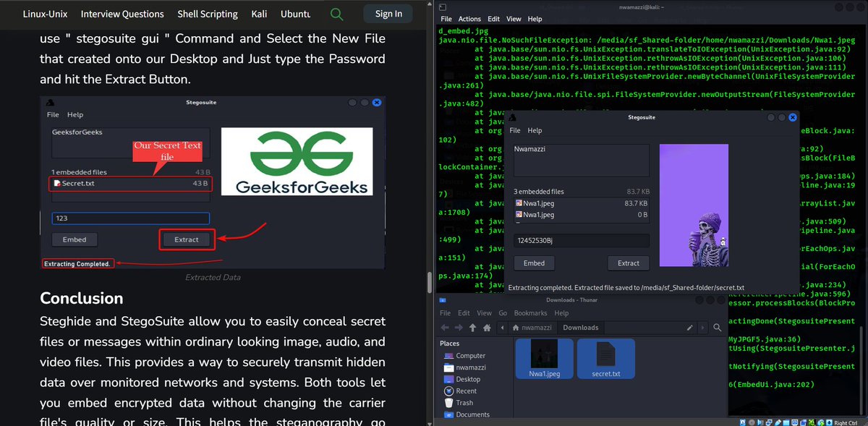Edit the location with Thunar pencil icon

[x=691, y=328]
